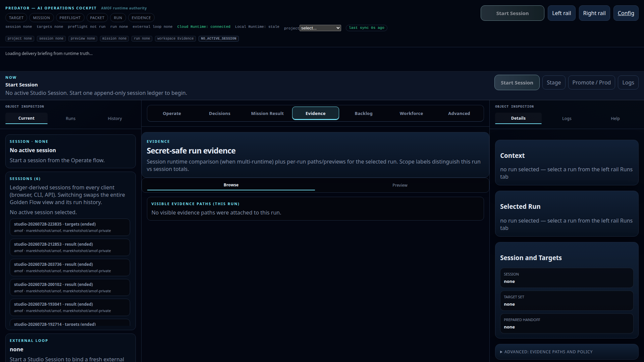
Task: Select the Evidence workspace tab
Action: point(315,114)
